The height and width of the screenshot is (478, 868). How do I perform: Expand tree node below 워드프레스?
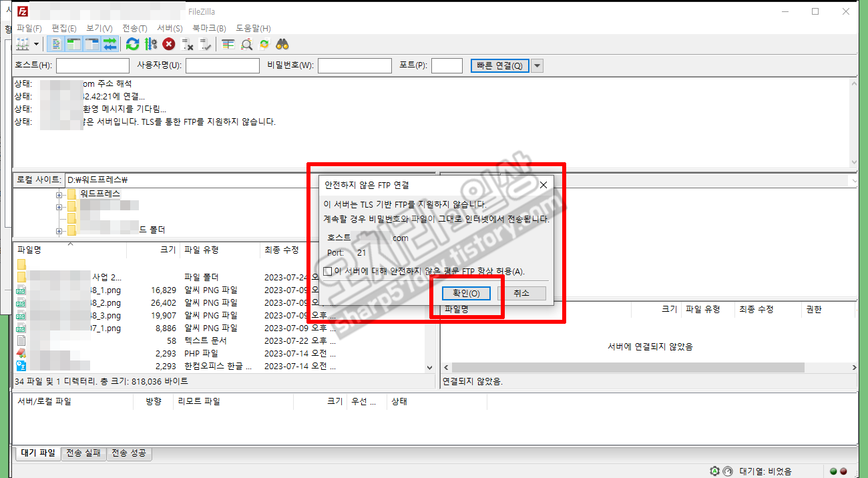[59, 206]
